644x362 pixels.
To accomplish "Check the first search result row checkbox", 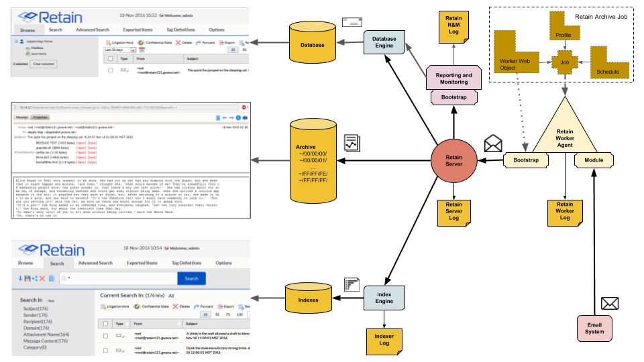I will click(105, 336).
